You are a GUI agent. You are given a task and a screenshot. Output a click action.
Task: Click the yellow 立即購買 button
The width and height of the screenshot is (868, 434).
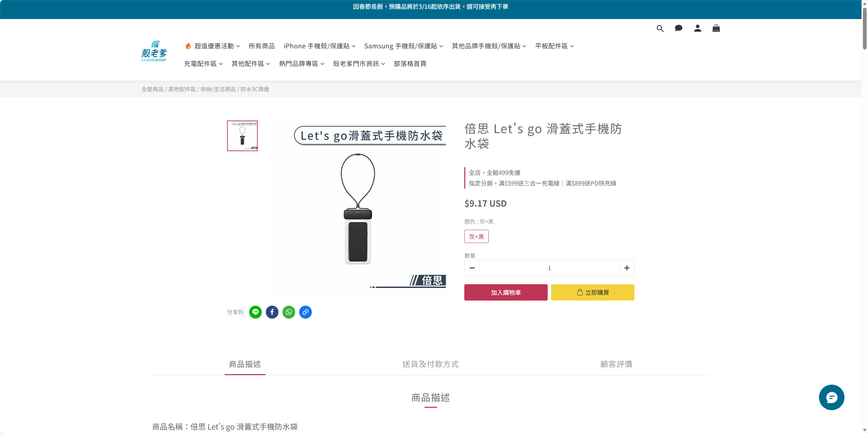[593, 292]
